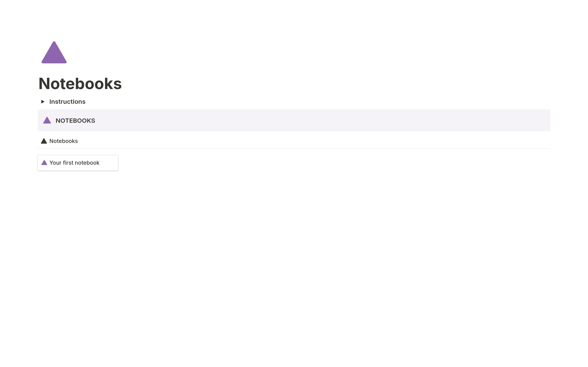Click the right end of the NOTEBOOKS callout block
This screenshot has width=588, height=367.
(545, 120)
